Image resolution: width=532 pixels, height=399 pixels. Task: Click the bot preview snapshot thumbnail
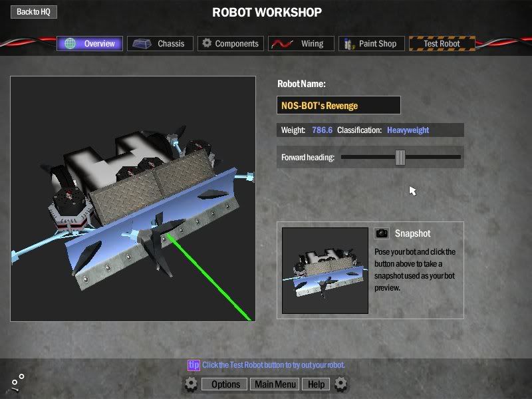tap(325, 271)
